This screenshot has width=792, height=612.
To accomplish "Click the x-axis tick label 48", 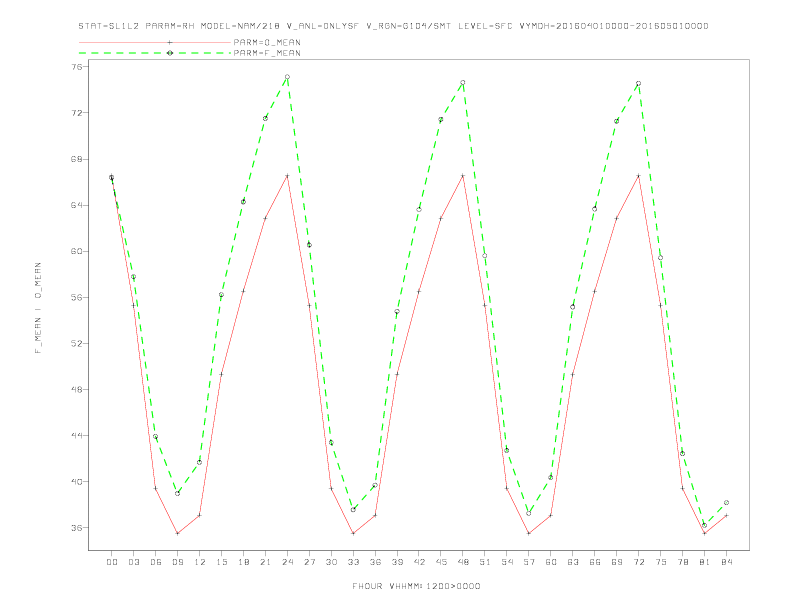I will 463,562.
